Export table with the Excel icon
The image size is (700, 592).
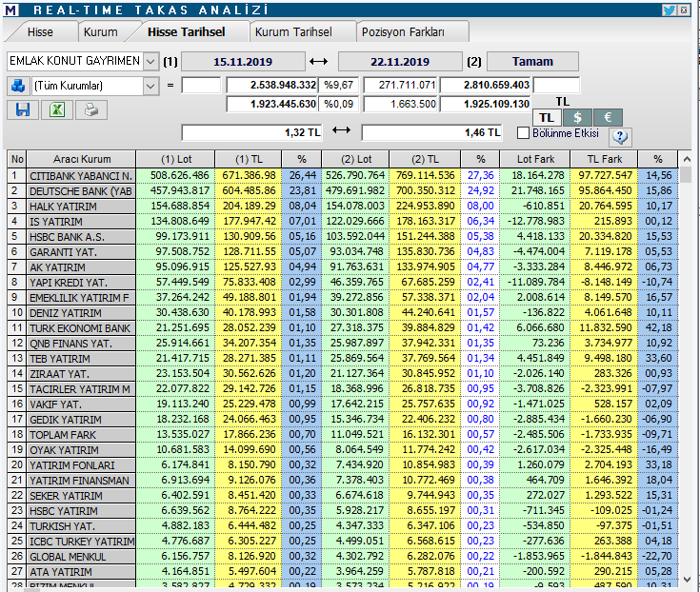pyautogui.click(x=57, y=109)
